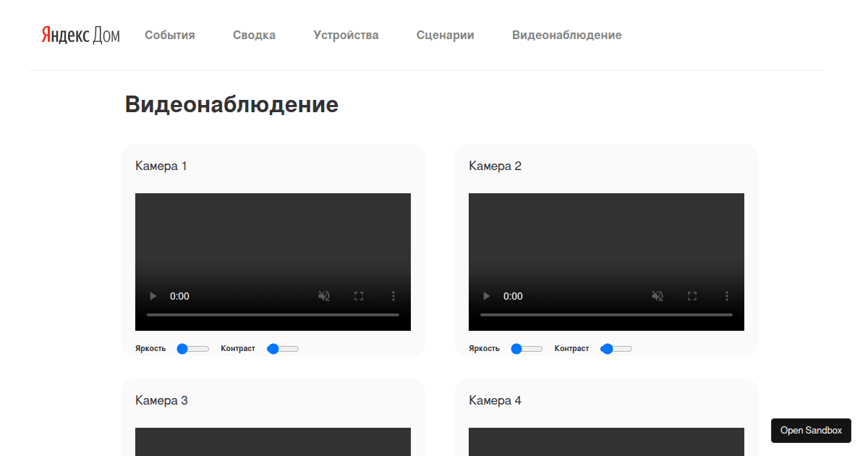The height and width of the screenshot is (456, 868).
Task: Open the События menu item
Action: pyautogui.click(x=169, y=35)
